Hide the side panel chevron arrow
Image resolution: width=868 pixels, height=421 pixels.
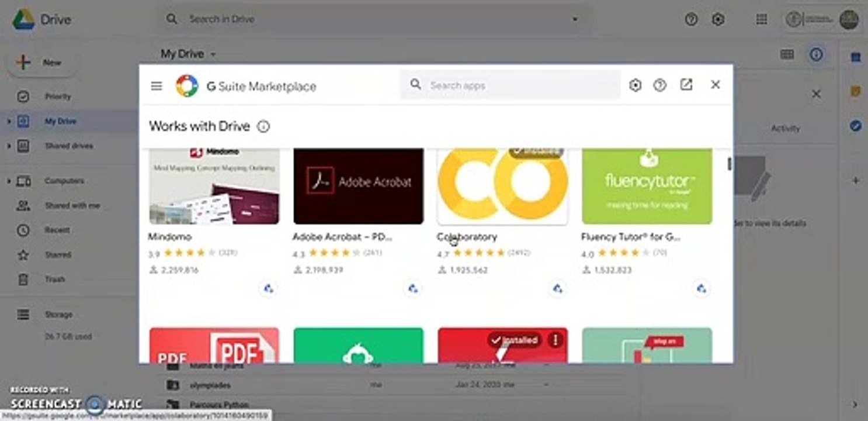pyautogui.click(x=855, y=405)
